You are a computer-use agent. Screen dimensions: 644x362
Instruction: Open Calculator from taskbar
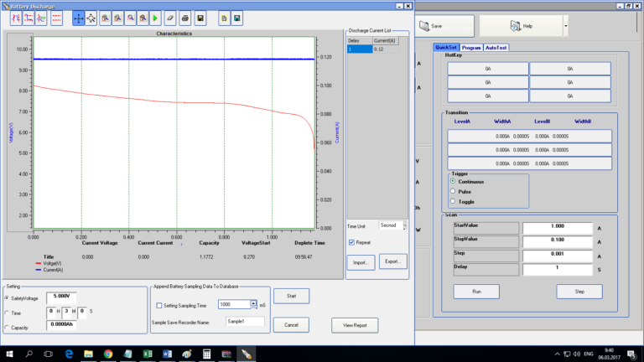[x=206, y=354]
